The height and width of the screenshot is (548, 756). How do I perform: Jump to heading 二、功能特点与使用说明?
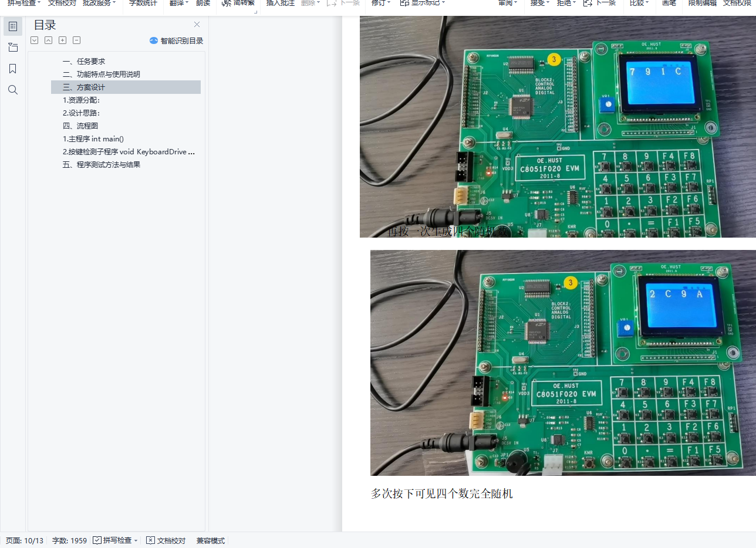(x=102, y=74)
